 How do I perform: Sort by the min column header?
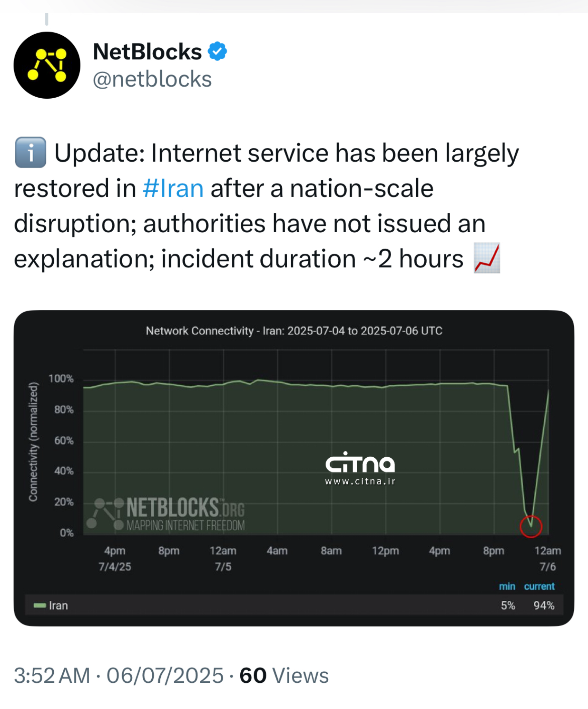point(507,586)
